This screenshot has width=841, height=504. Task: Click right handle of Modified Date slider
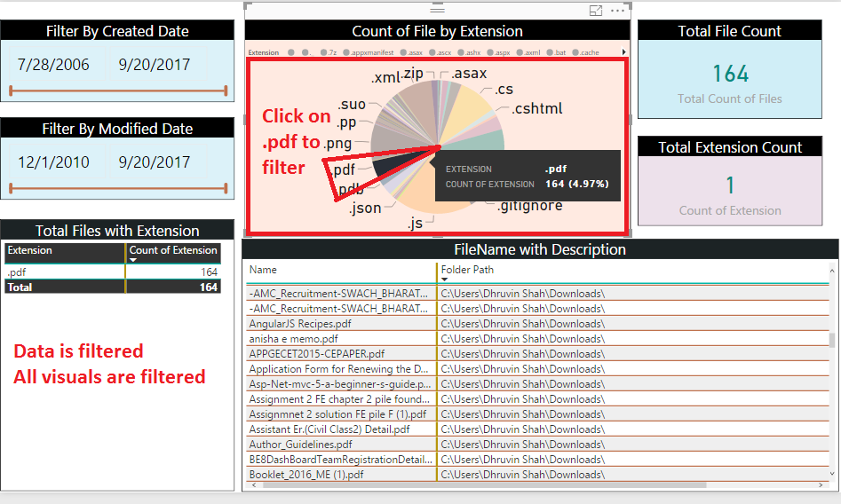pyautogui.click(x=226, y=188)
